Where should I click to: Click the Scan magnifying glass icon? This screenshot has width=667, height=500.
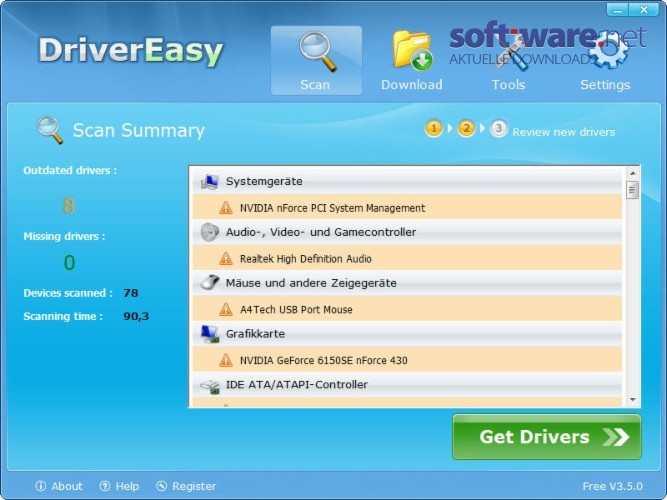(318, 51)
